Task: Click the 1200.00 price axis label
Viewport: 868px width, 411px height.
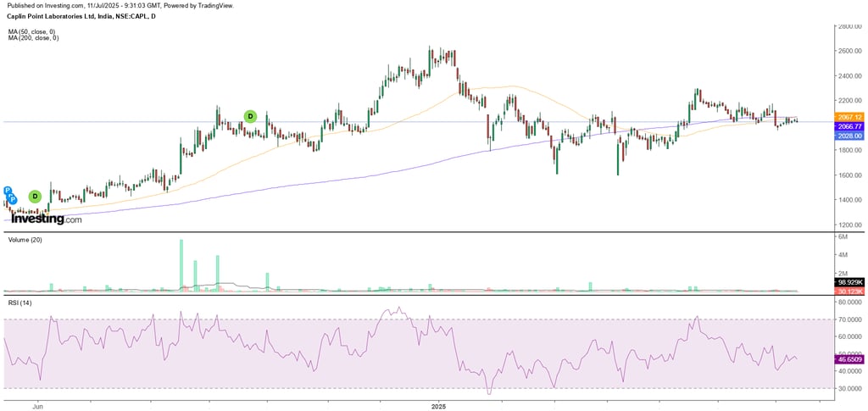Action: click(851, 225)
